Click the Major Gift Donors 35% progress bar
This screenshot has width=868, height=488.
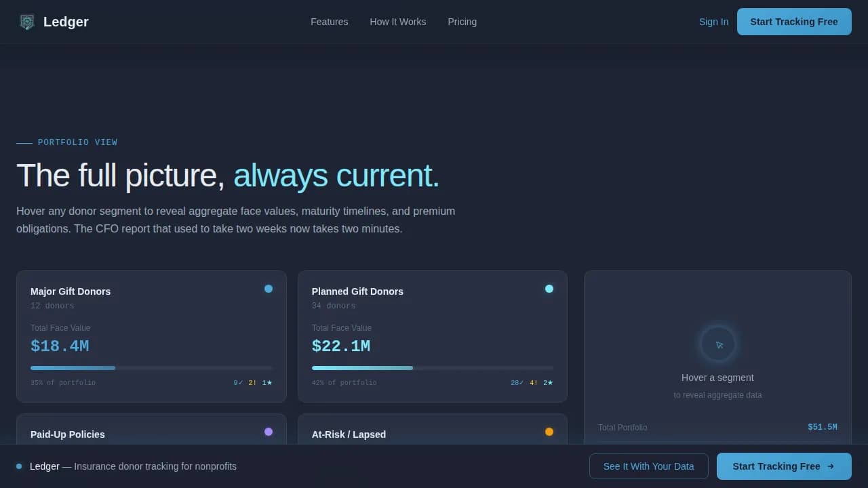click(x=151, y=368)
